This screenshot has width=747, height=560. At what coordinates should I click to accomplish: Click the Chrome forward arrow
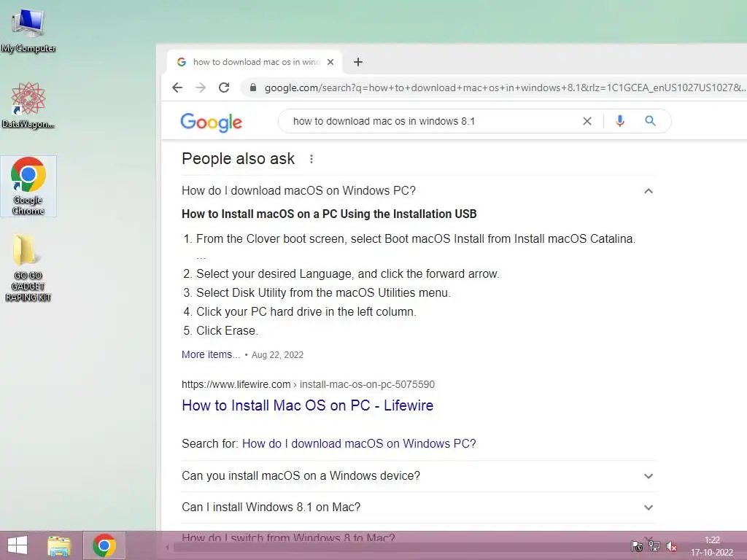201,87
